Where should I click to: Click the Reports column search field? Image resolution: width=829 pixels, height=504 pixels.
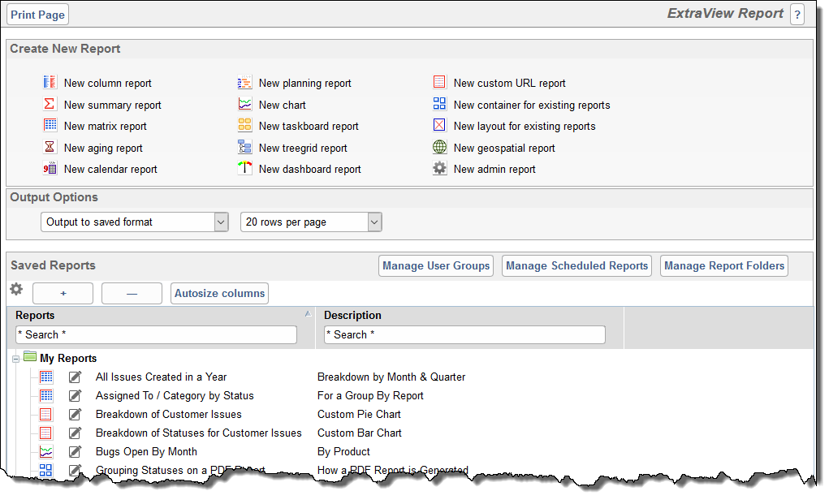pos(156,335)
